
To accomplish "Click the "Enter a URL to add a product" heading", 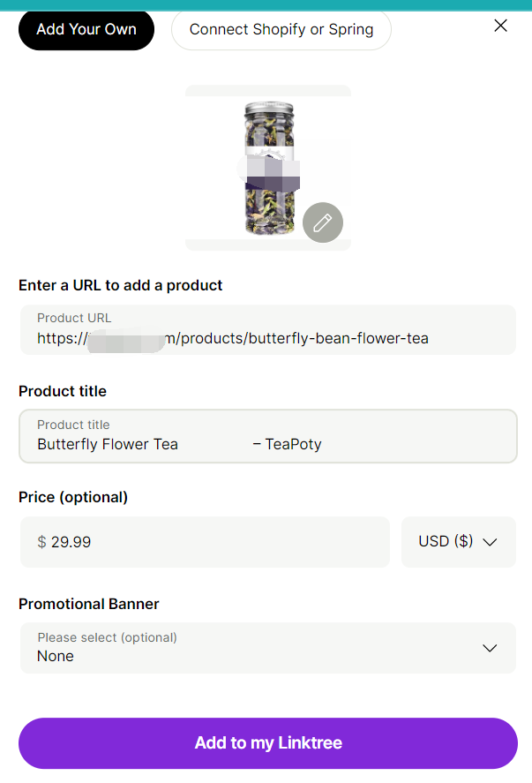I will point(121,285).
